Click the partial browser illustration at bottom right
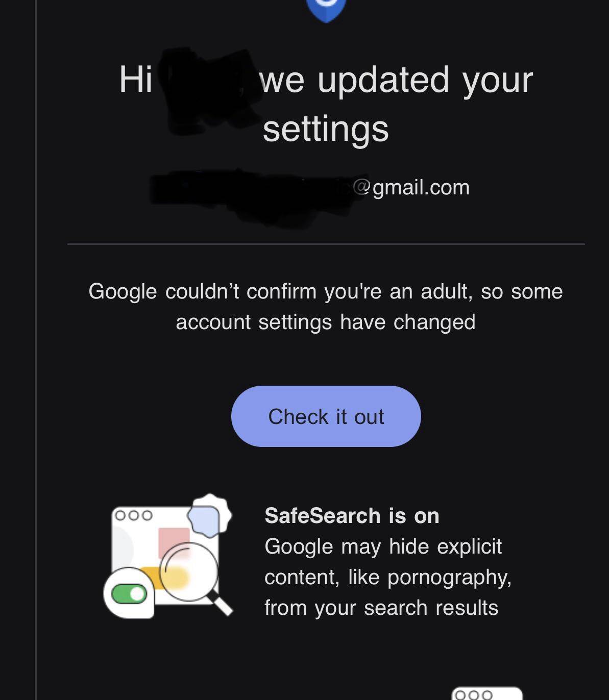 [486, 694]
